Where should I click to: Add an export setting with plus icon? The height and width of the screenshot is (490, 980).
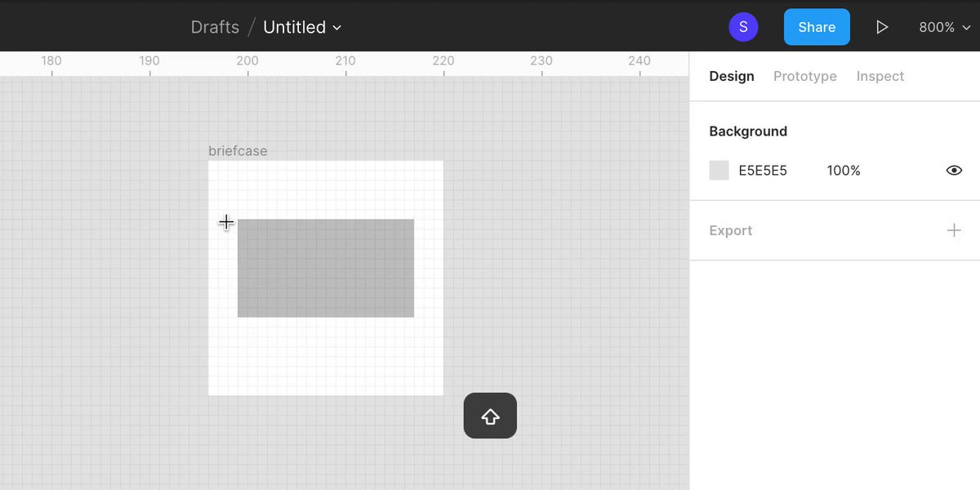click(954, 230)
